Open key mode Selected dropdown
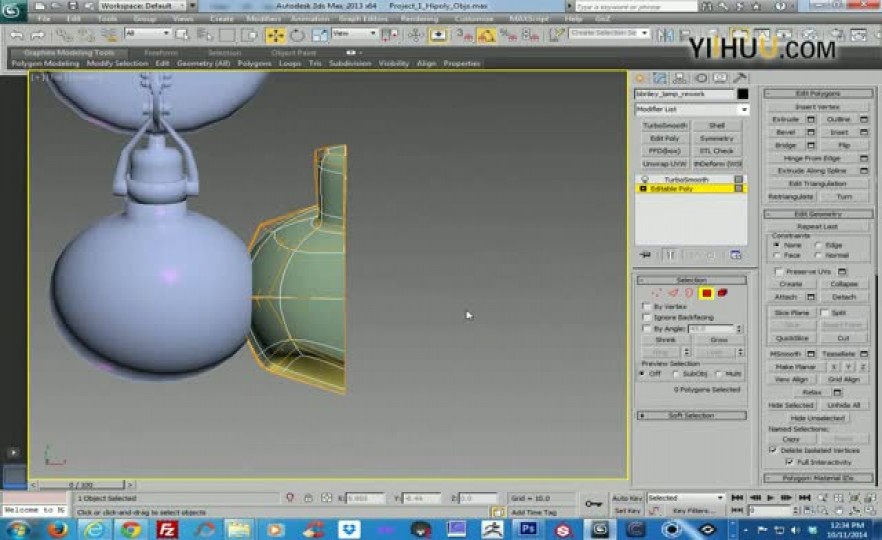The height and width of the screenshot is (540, 882). (686, 498)
